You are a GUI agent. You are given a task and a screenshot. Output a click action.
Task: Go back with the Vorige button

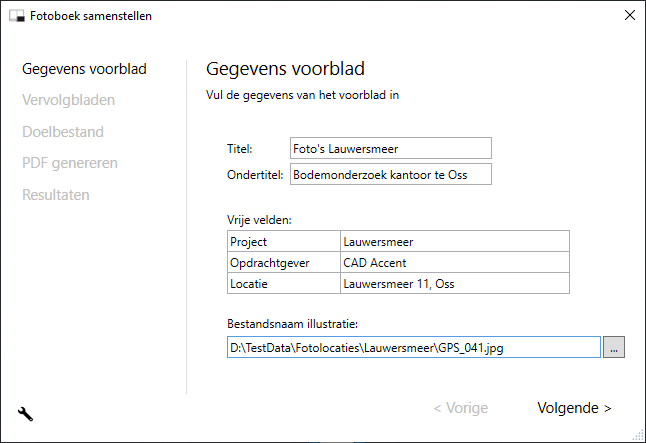460,408
